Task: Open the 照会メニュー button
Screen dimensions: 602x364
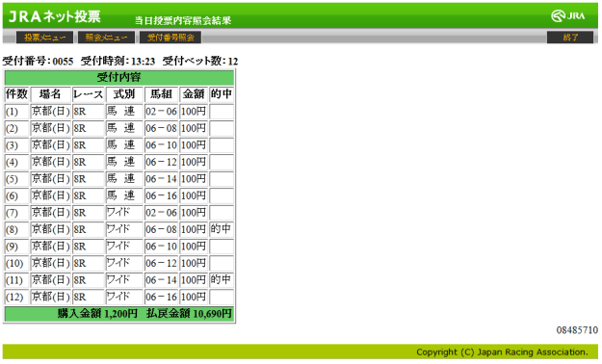Action: (x=106, y=38)
